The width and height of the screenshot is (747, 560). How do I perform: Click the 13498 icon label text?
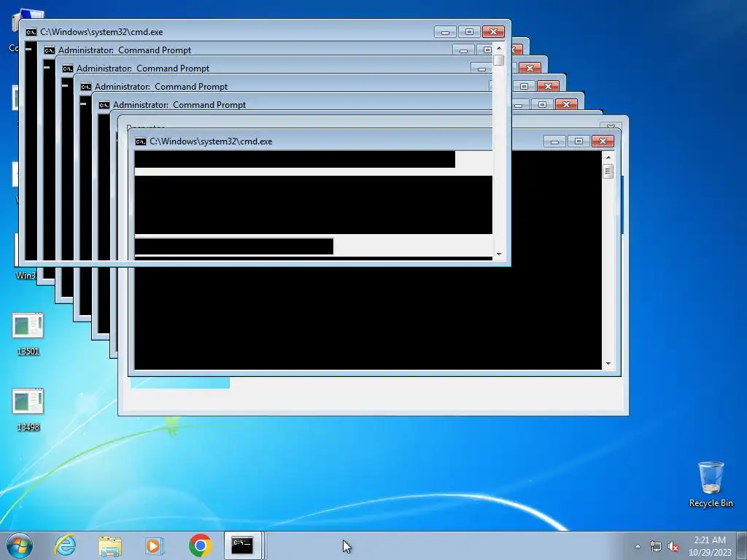point(28,427)
